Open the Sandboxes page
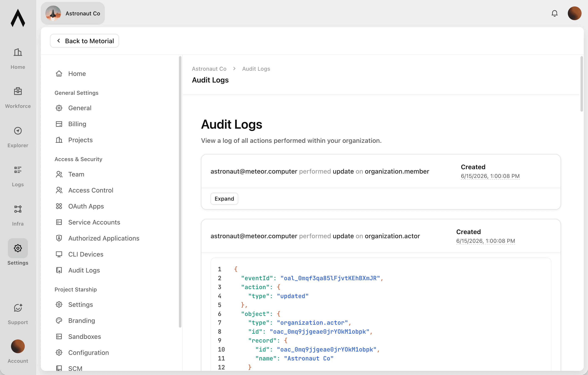This screenshot has height=375, width=588. [84, 337]
